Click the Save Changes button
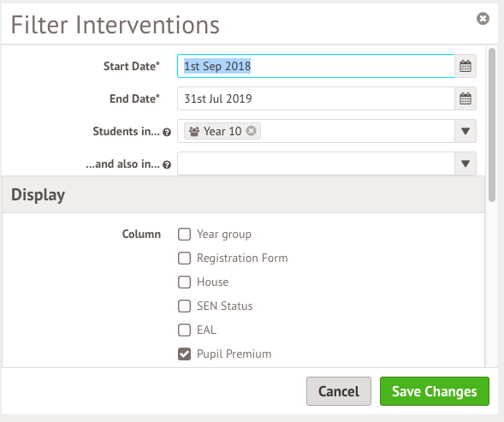The height and width of the screenshot is (422, 504). click(435, 391)
